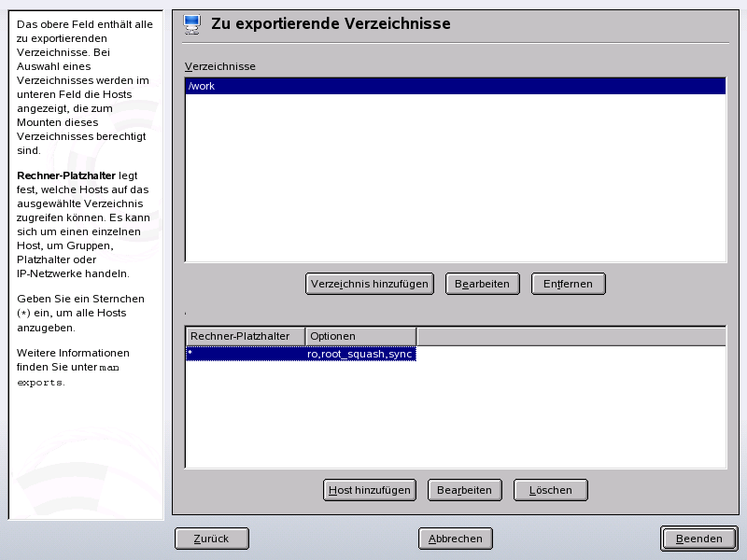Select the /work directory entry
The height and width of the screenshot is (560, 747).
tap(280, 85)
